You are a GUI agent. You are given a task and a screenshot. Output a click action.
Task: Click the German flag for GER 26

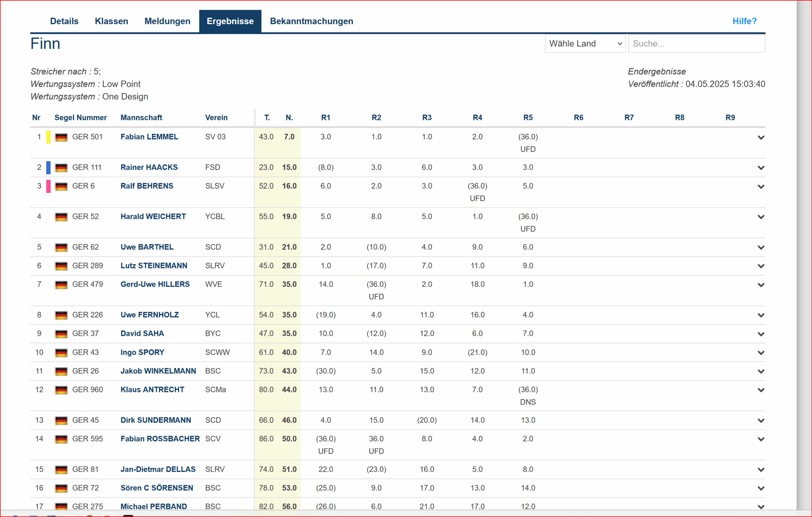[x=61, y=372]
